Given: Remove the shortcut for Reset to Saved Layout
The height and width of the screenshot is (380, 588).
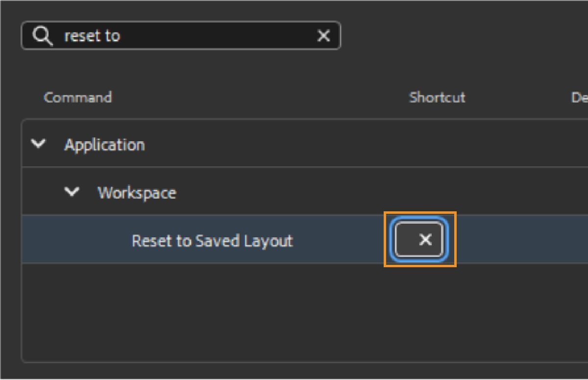Looking at the screenshot, I should (x=426, y=240).
